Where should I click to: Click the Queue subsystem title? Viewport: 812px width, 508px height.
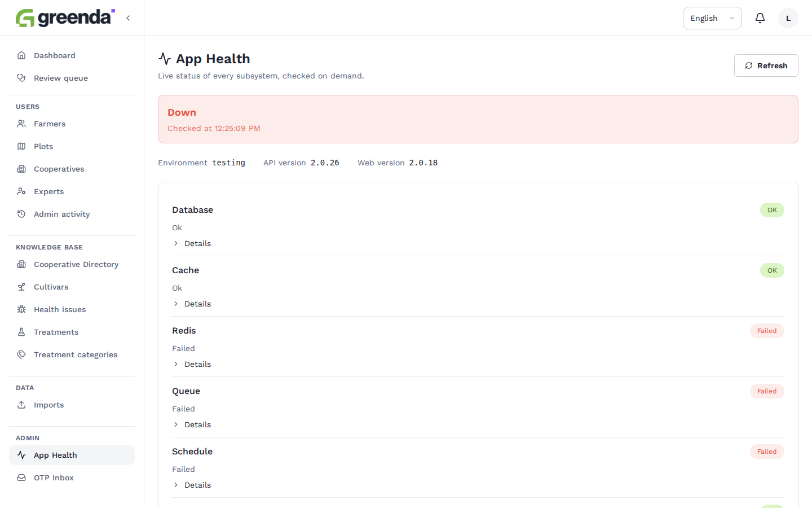point(186,391)
